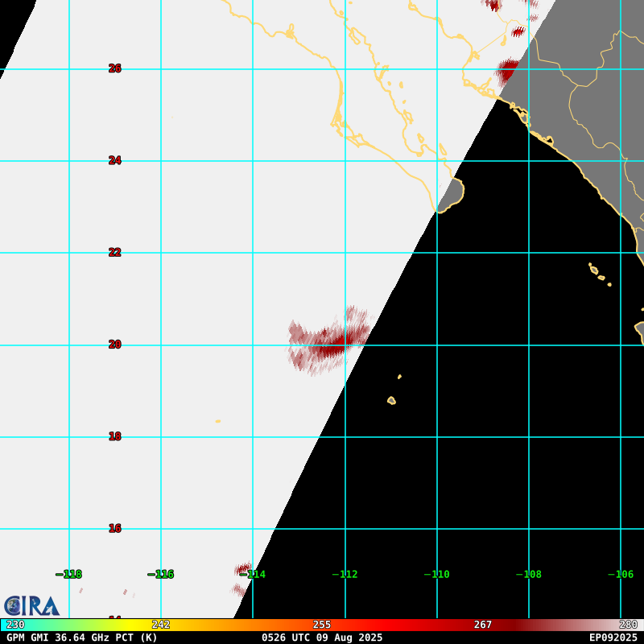
Task: Pick the yellow 242 color bar value
Action: tap(161, 625)
